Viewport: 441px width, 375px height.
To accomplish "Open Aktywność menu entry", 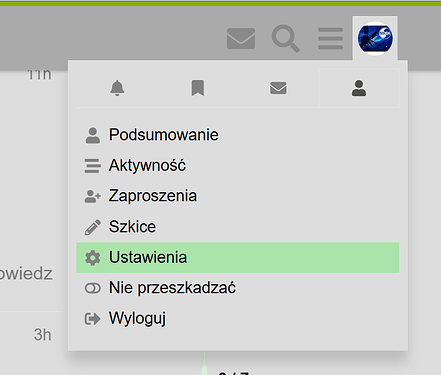I will pyautogui.click(x=238, y=166).
